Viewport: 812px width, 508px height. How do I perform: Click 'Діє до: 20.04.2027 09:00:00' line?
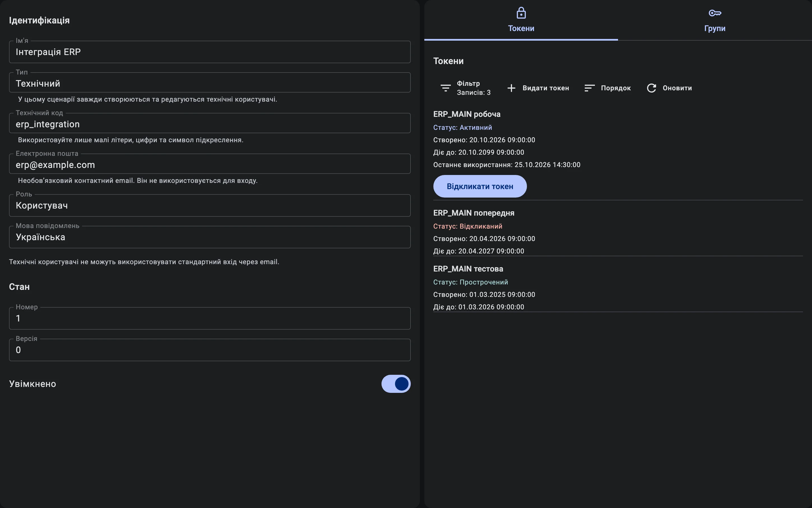[x=478, y=251]
